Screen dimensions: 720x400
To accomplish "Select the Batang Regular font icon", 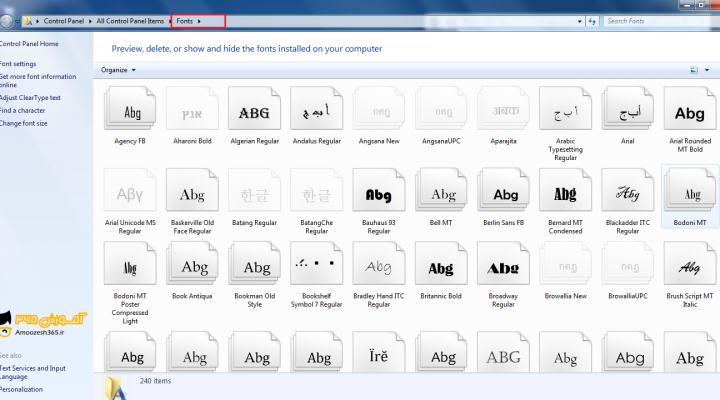I will 254,190.
